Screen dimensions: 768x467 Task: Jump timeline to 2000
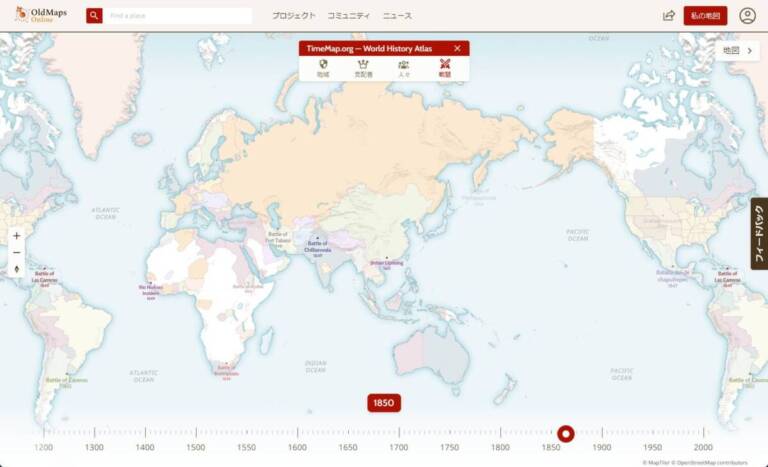(x=703, y=447)
